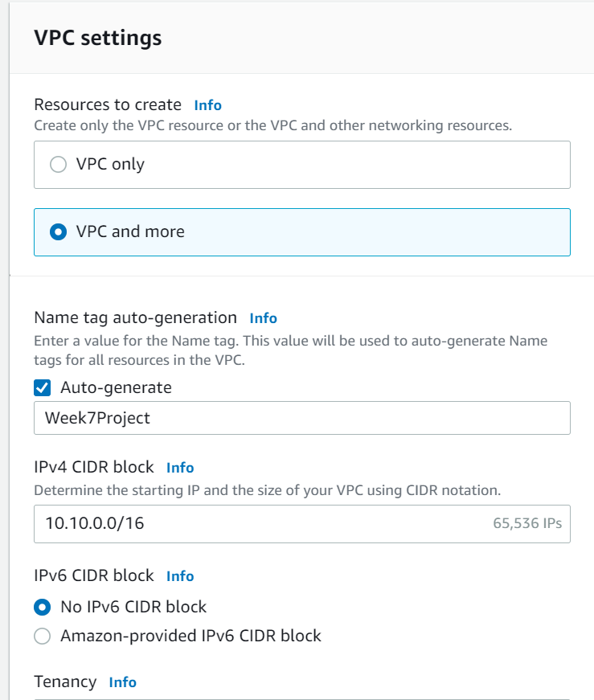
Task: Select the VPC only radio button
Action: tap(58, 165)
